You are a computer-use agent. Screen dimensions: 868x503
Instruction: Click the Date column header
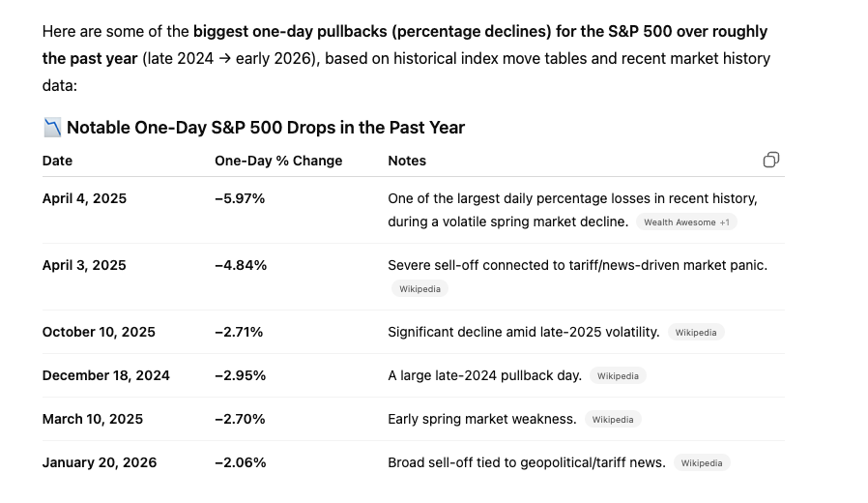[x=58, y=161]
